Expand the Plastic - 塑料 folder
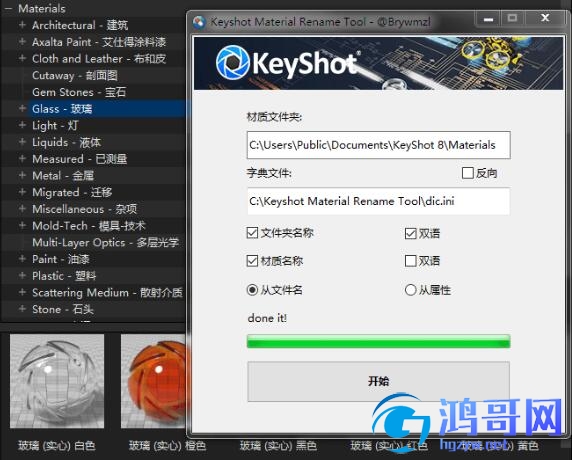Screen dimensions: 572x460 click(22, 275)
